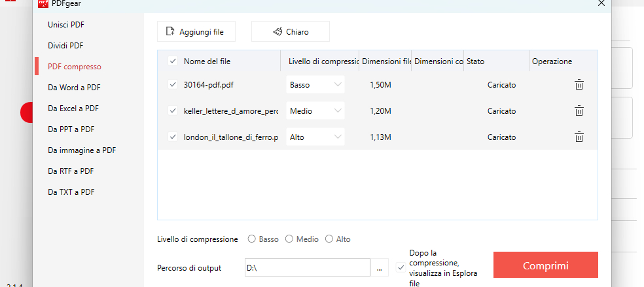This screenshot has height=287, width=644.
Task: Click the broom icon beside Chiaro
Action: click(277, 31)
